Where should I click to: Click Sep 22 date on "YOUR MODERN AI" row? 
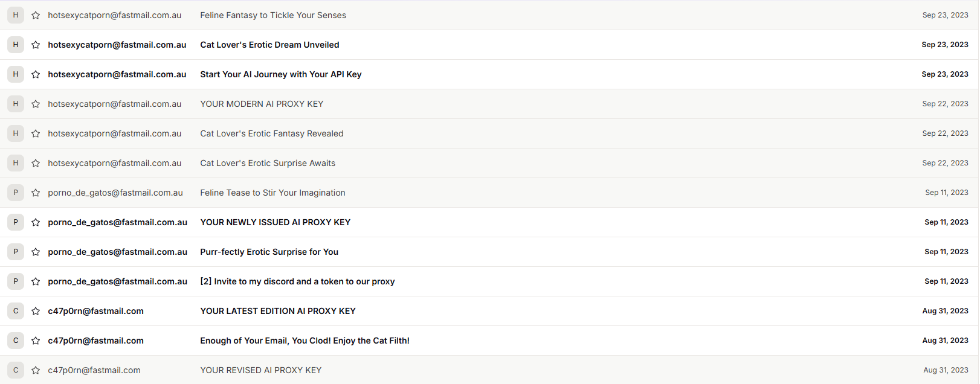[945, 104]
